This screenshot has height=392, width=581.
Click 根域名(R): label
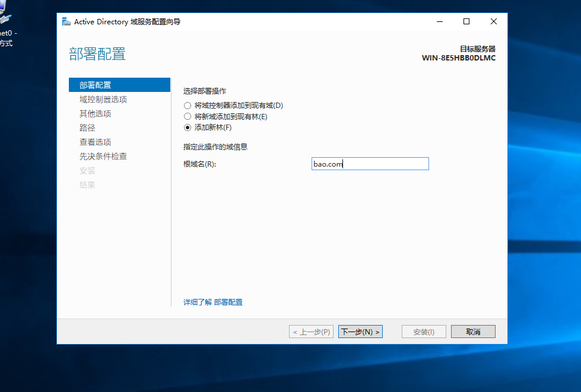click(x=200, y=164)
